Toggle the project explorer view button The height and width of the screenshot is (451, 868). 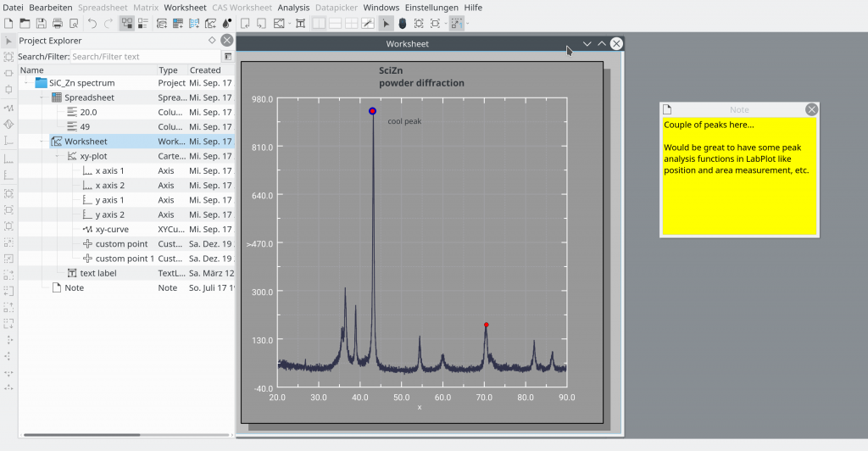[126, 23]
